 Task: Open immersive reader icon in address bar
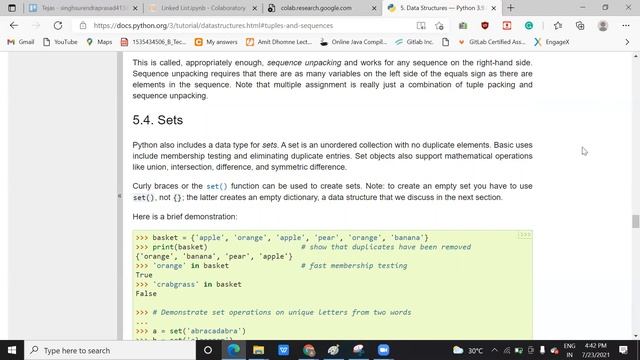point(421,26)
